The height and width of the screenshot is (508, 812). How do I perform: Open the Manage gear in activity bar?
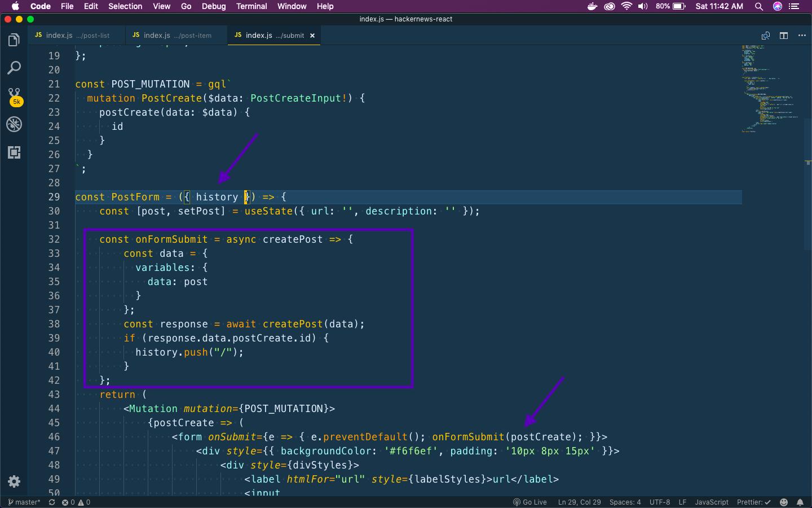pos(14,481)
